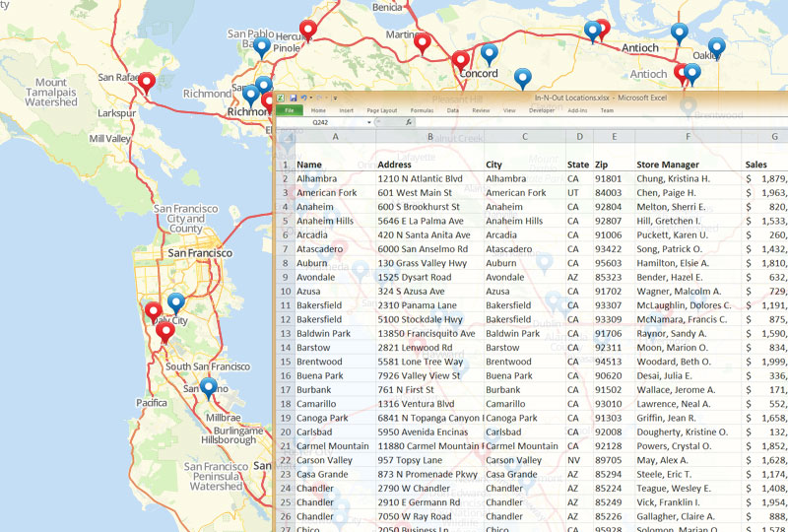Select row 15 header
The image size is (788, 532).
(x=285, y=362)
